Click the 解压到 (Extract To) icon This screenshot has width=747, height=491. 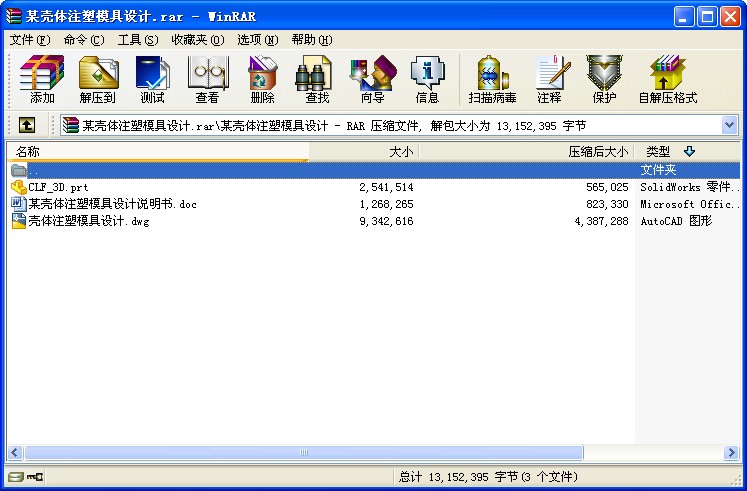point(97,79)
